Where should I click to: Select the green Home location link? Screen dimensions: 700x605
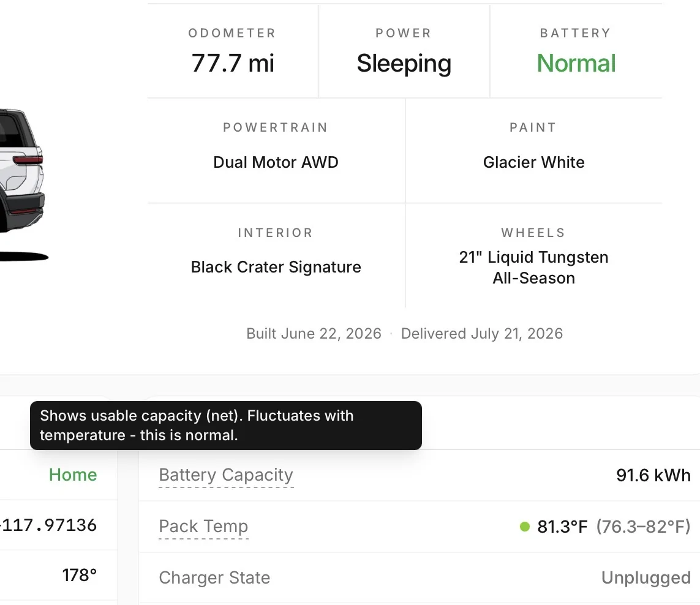click(x=73, y=475)
